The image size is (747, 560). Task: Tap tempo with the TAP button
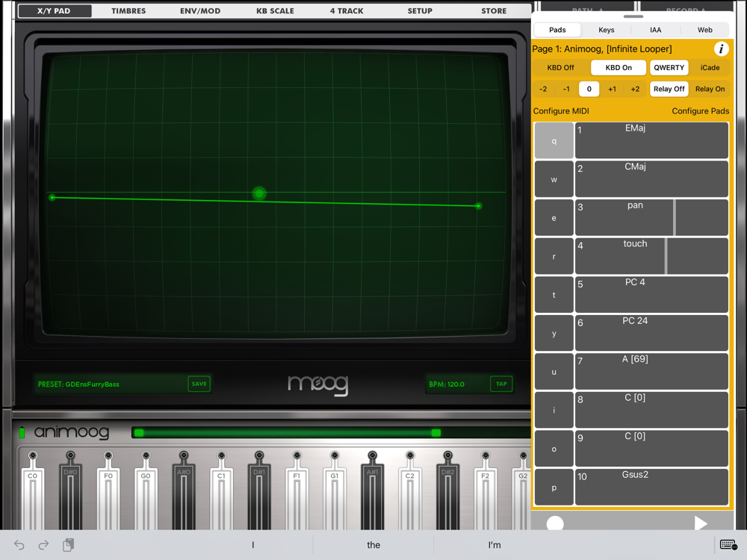coord(501,384)
